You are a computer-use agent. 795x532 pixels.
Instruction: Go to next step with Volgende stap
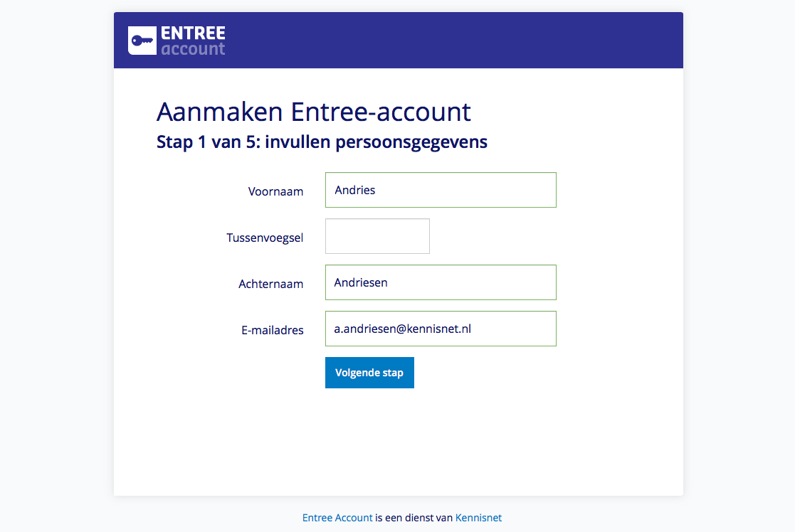[369, 373]
